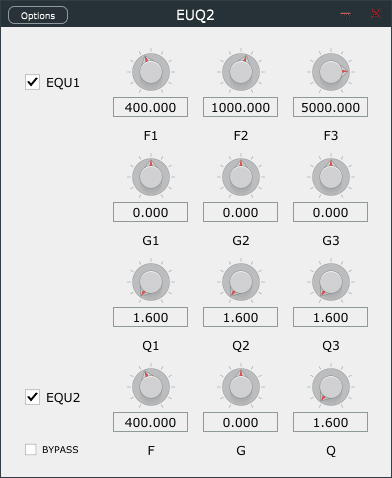Click the EQU2 Q knob
The image size is (392, 478).
(331, 387)
